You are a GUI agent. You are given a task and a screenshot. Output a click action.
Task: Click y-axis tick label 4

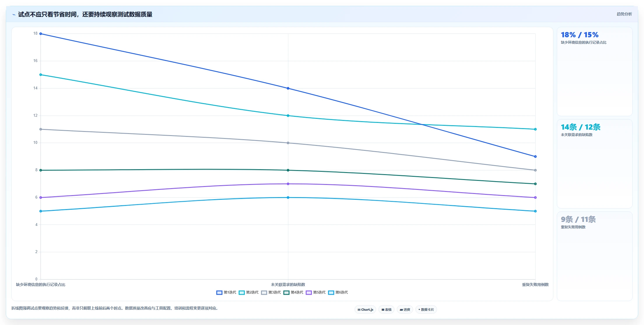coord(36,225)
